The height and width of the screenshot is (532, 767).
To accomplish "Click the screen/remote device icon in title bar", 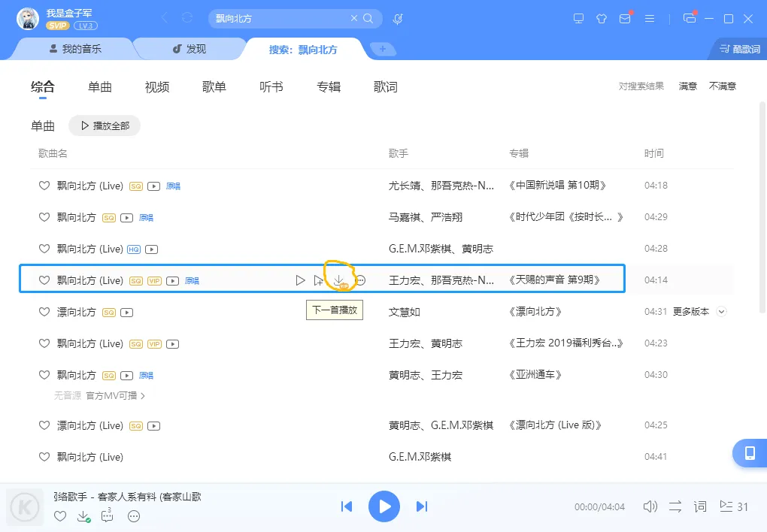I will click(x=579, y=19).
